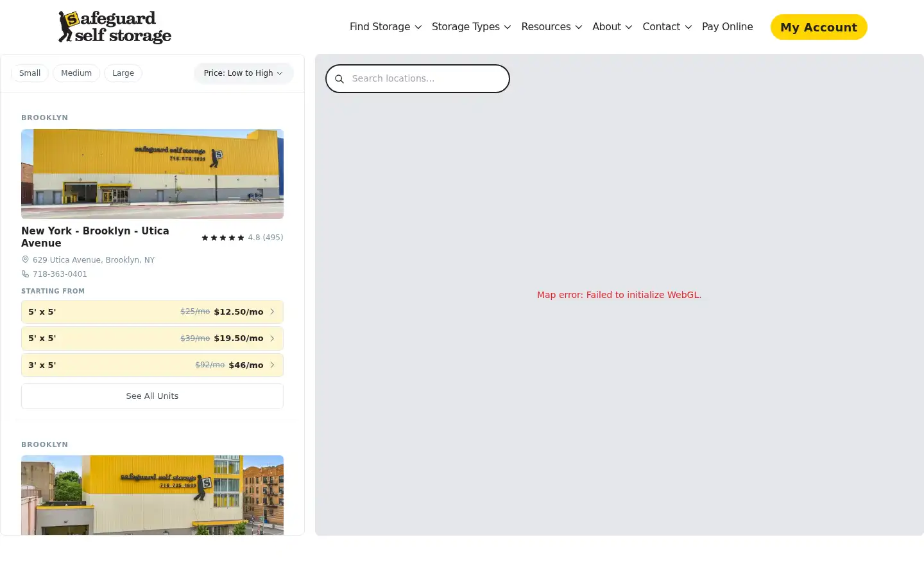Expand the Storage Types menu
This screenshot has height=578, width=924.
(472, 27)
